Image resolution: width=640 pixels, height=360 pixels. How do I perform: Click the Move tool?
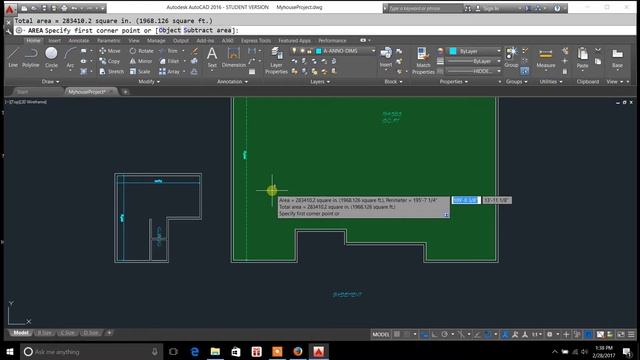click(110, 51)
